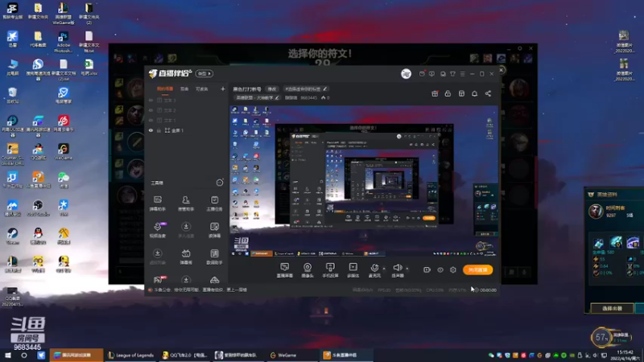Viewport: 644px width, 362px height.
Task: Open the 主播任务 tool icon
Action: 214,204
